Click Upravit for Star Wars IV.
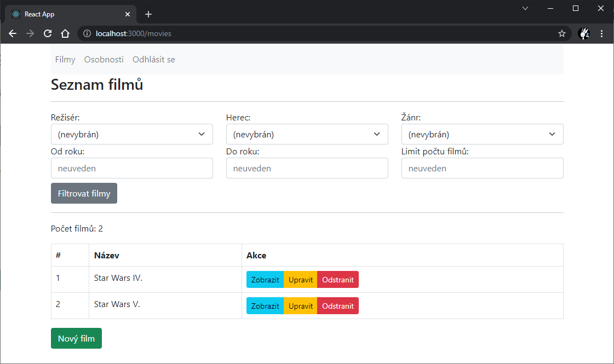This screenshot has width=614, height=364. click(x=300, y=280)
